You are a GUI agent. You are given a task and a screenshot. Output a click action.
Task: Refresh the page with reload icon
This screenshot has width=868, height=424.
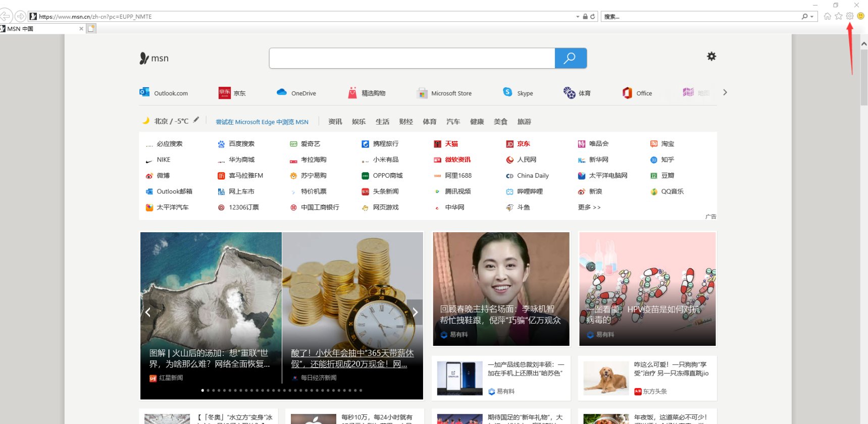[x=593, y=17]
